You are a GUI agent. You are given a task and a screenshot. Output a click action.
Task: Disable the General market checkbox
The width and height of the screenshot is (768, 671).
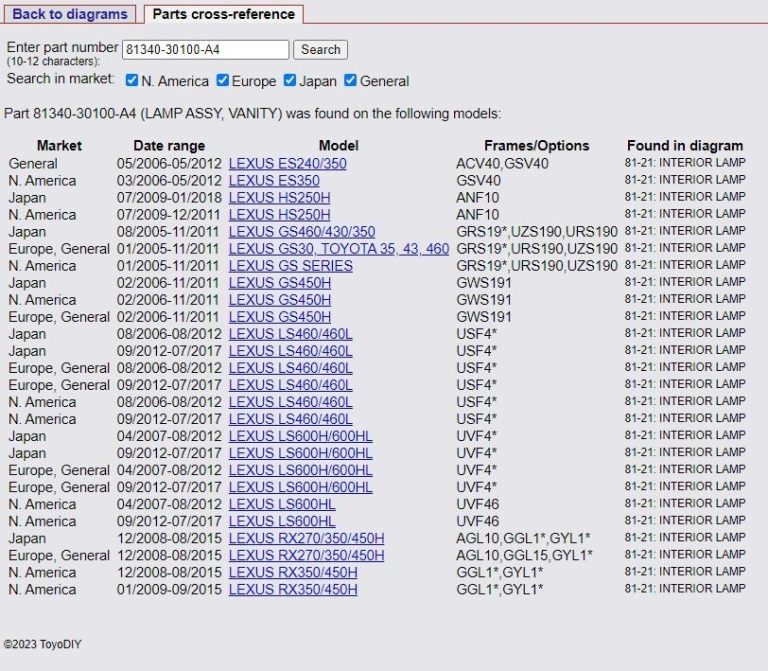coord(350,80)
